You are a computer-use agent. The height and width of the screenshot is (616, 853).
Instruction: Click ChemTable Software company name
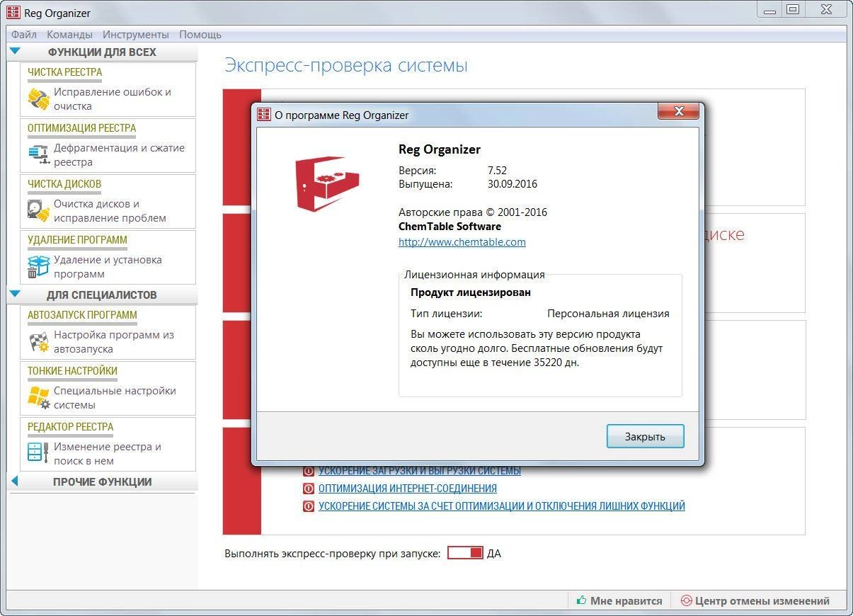point(450,227)
